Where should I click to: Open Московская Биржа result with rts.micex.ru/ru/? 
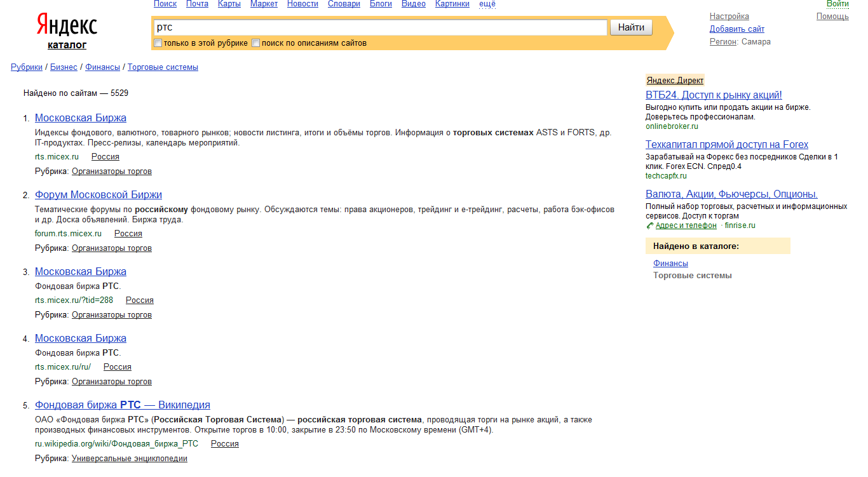click(81, 339)
